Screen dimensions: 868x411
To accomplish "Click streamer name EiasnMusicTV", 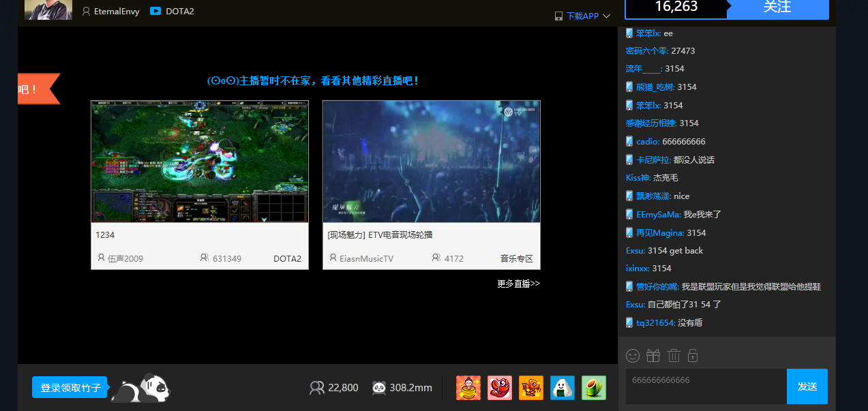I will click(366, 258).
